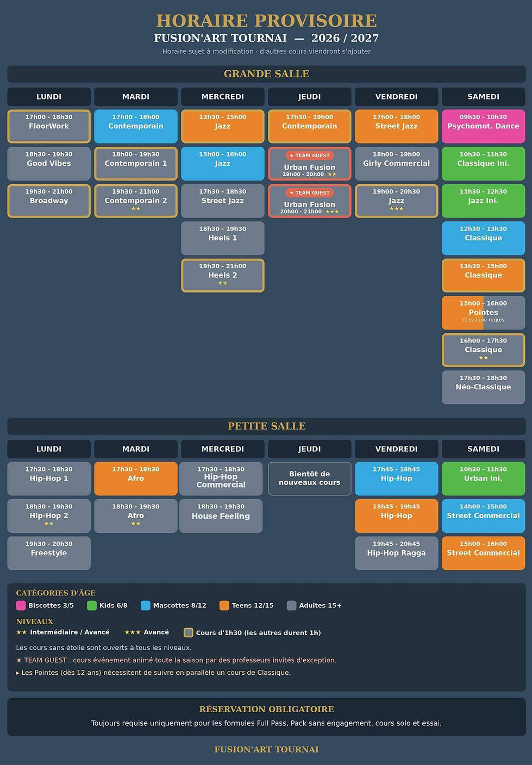
Task: Select the PETITE SALLE section header
Action: tap(266, 426)
